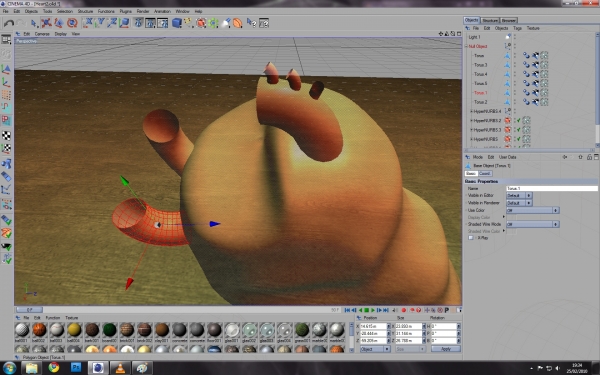
Task: Open the Object coordinate mode dropdown
Action: pos(375,349)
